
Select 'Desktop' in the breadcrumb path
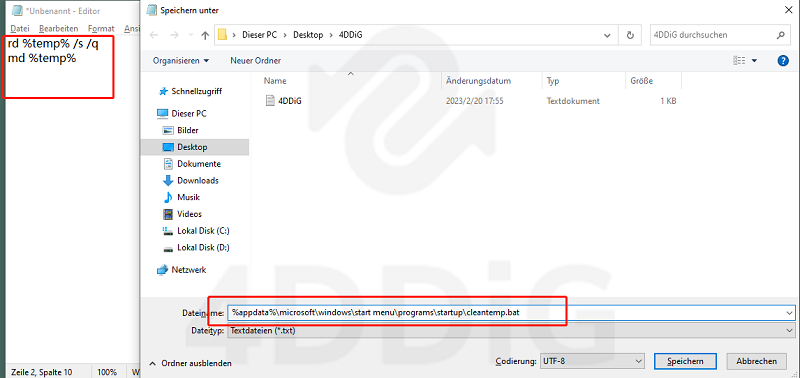pyautogui.click(x=308, y=35)
